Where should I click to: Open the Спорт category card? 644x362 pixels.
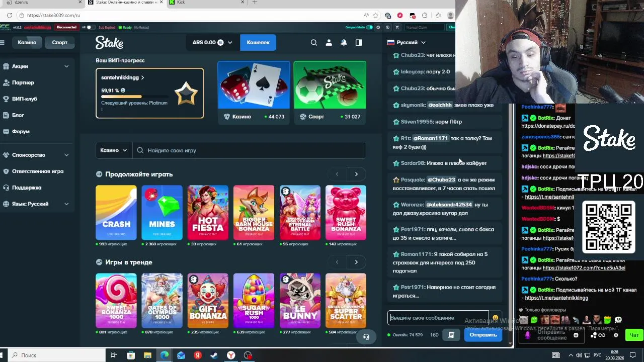330,92
